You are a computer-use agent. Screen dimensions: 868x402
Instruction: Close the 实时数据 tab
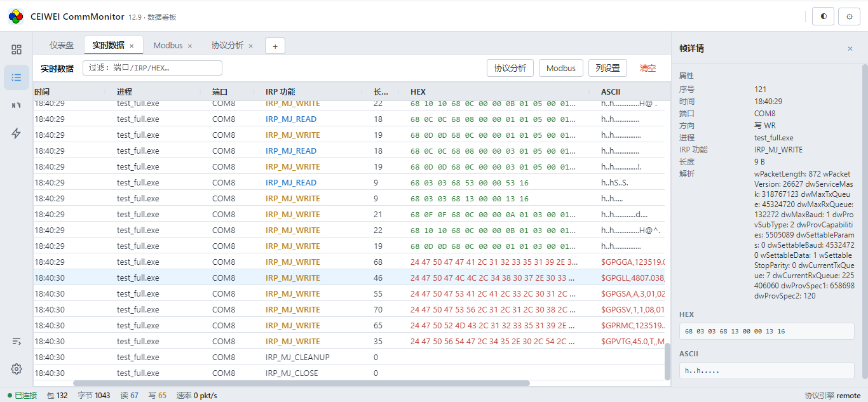[132, 46]
